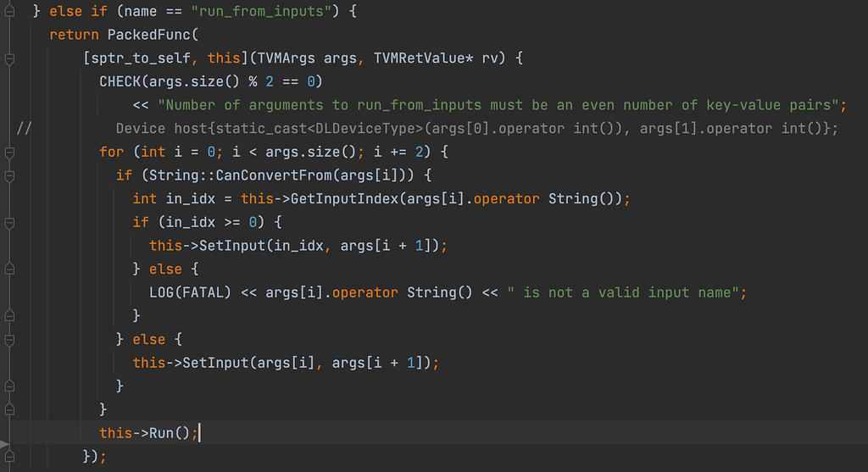Place cursor on PackedFunc( in return statement
This screenshot has width=868, height=472.
pyautogui.click(x=153, y=35)
